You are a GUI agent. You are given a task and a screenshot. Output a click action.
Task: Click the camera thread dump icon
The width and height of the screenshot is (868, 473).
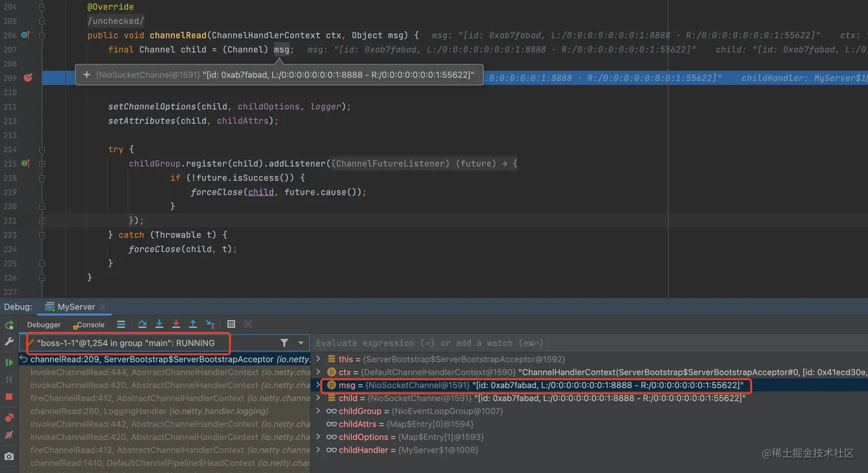click(9, 456)
